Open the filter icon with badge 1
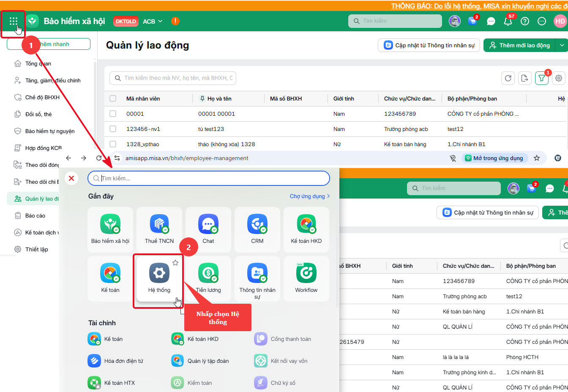The image size is (568, 392). click(x=542, y=78)
